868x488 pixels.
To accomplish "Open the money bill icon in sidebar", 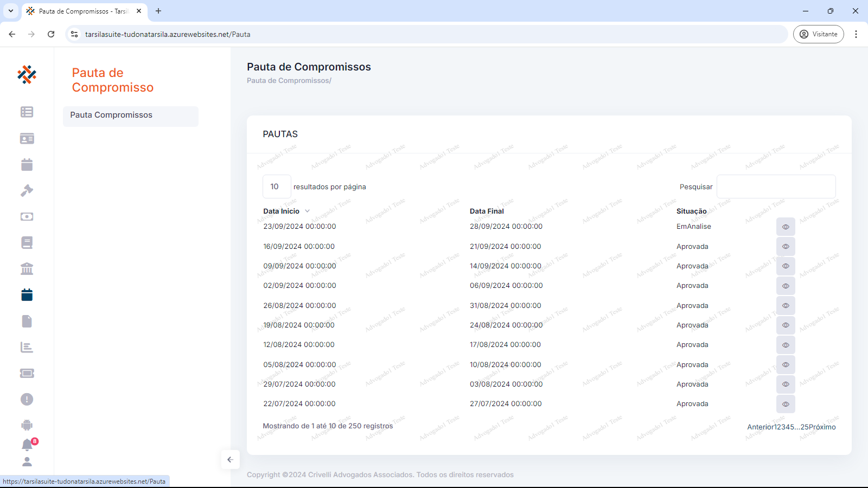I will [27, 216].
